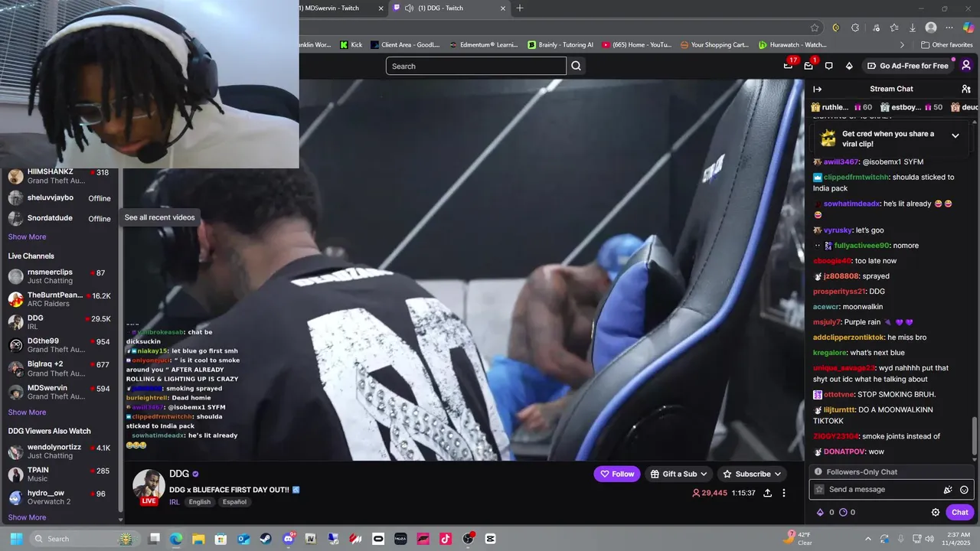
Task: Open Edge Settings and more menu
Action: (x=950, y=28)
